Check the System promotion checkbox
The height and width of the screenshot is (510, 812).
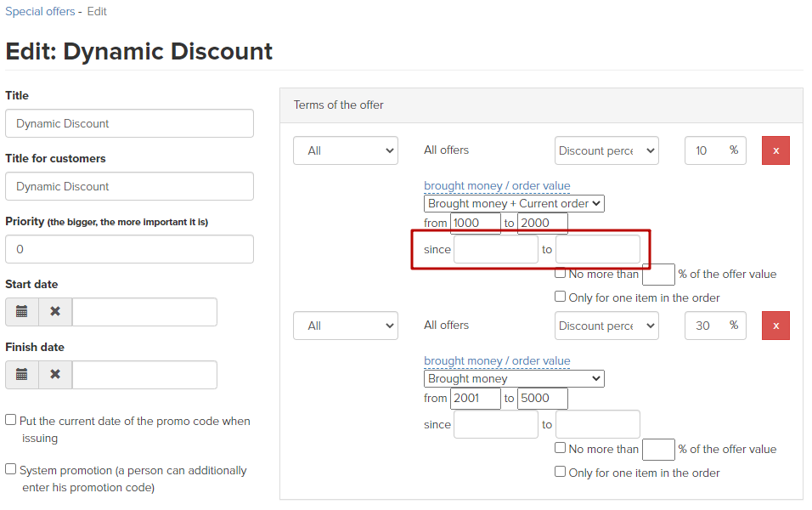point(11,469)
